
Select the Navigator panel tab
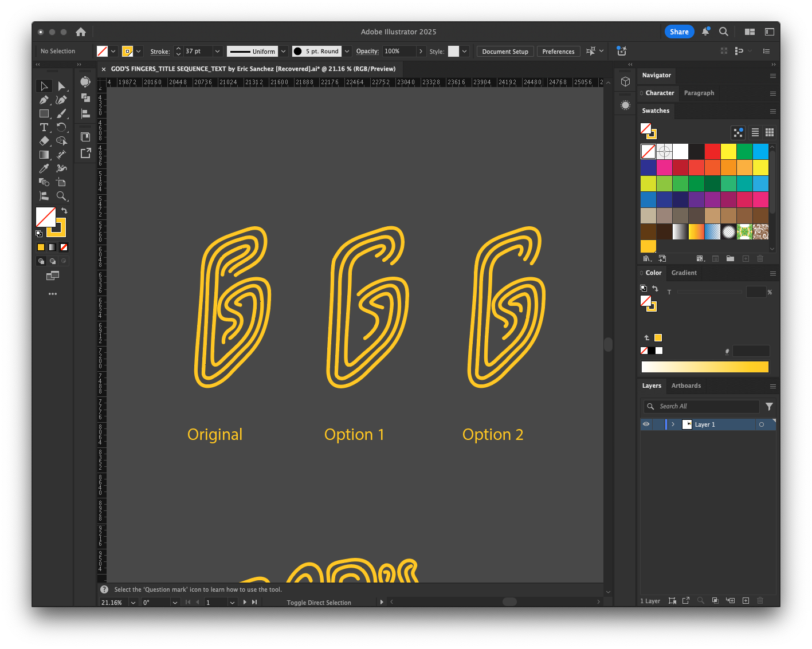(656, 75)
